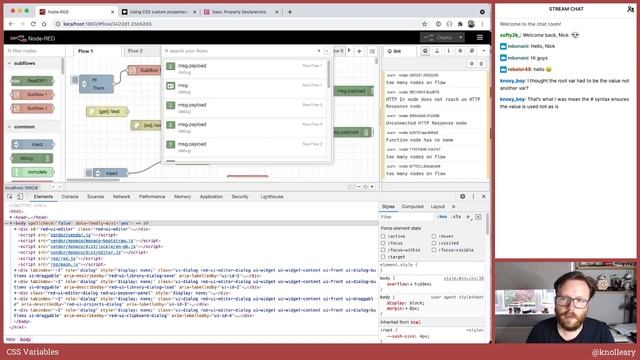Image resolution: width=640 pixels, height=360 pixels.
Task: Open the info sidebar tab icon
Action: click(448, 51)
